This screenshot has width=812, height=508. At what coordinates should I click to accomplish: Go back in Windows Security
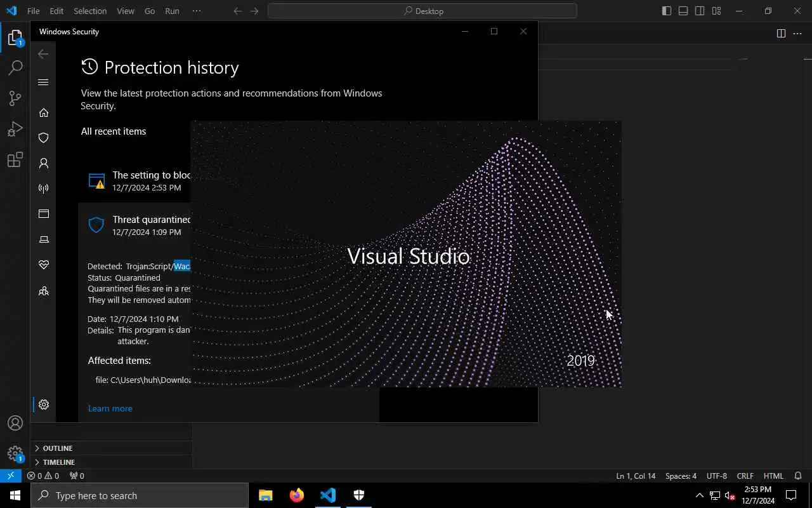tap(43, 54)
